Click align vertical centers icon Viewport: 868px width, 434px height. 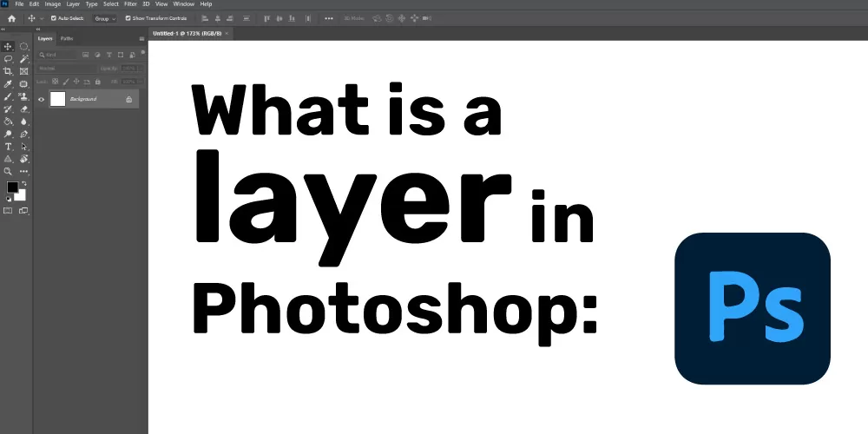[280, 18]
